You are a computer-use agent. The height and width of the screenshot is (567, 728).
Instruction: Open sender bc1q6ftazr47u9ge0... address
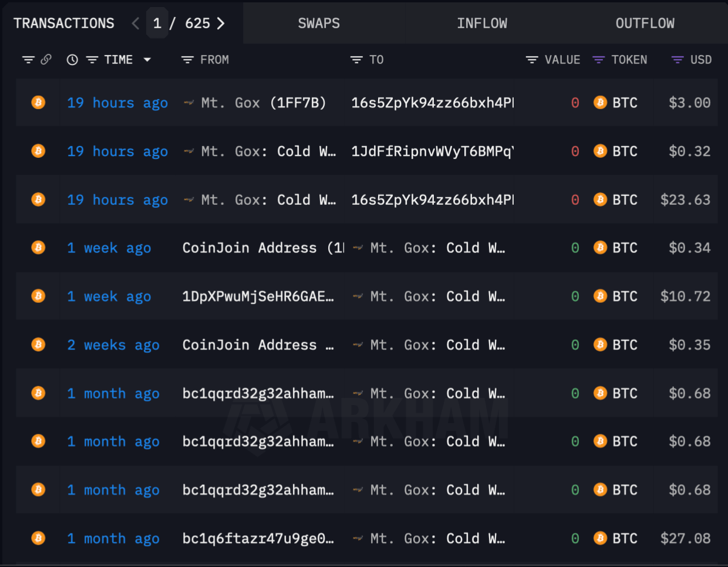pos(258,539)
